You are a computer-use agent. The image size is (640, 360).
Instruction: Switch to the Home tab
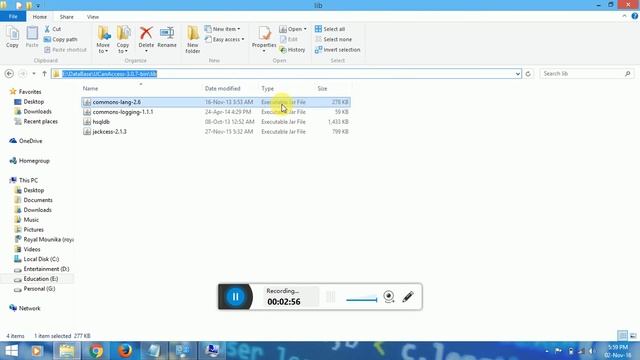(x=40, y=17)
